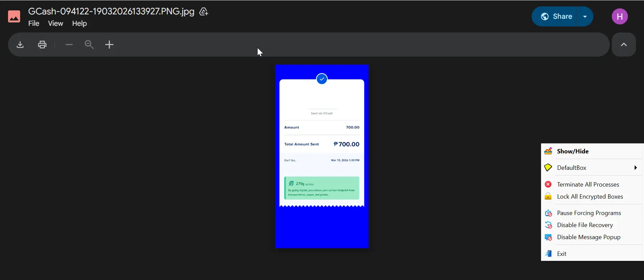Click the cloud save status icon
The image size is (644, 280).
click(x=204, y=12)
